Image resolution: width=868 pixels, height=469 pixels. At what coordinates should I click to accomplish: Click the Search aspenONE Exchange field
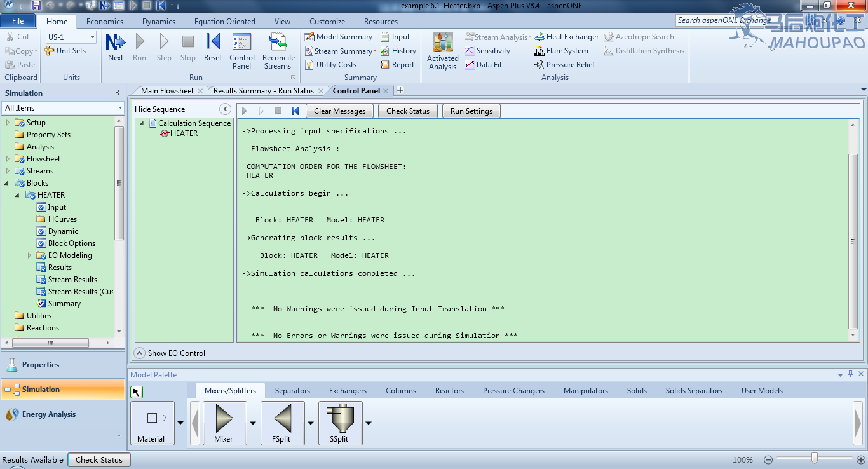[724, 20]
